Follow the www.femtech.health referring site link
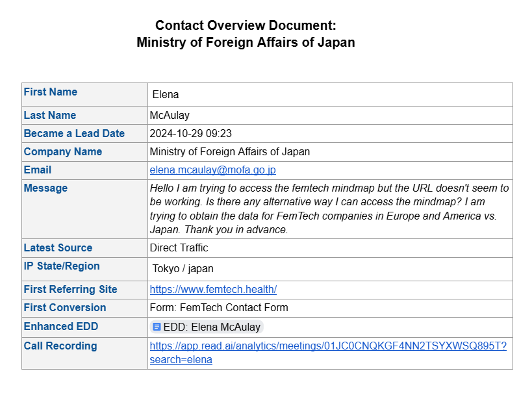532x393 pixels. 213,290
